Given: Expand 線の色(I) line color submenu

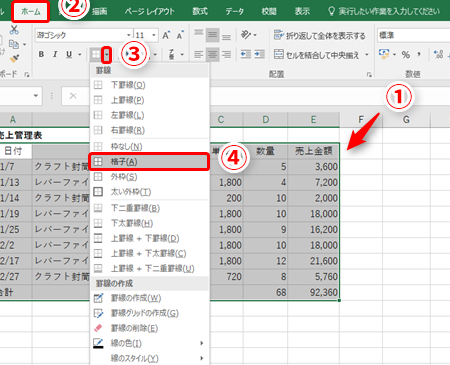Looking at the screenshot, I should [x=149, y=343].
